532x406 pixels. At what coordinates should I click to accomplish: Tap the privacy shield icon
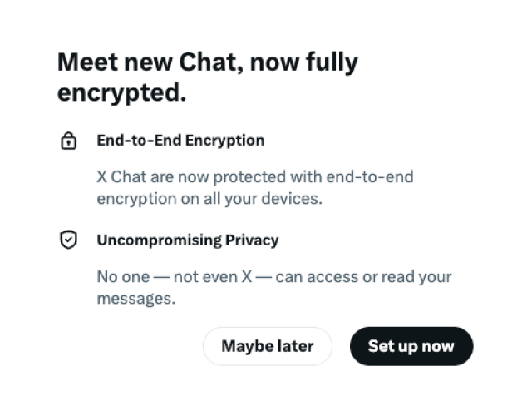pyautogui.click(x=68, y=240)
